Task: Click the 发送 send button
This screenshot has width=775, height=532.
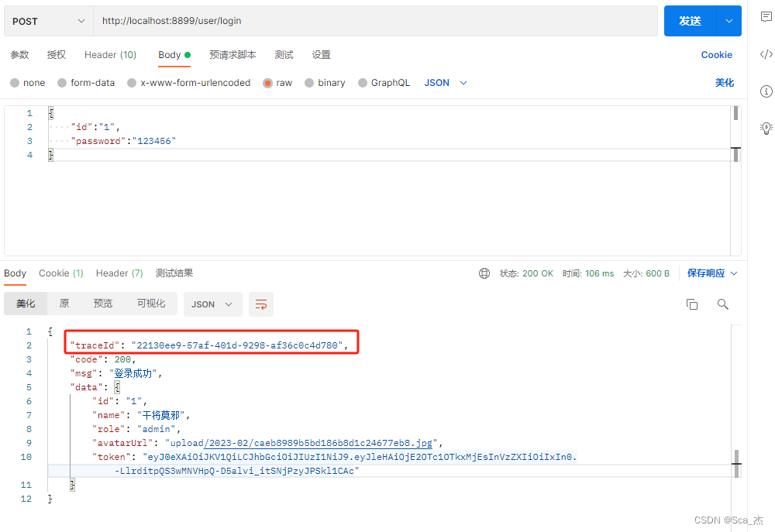Action: click(690, 21)
